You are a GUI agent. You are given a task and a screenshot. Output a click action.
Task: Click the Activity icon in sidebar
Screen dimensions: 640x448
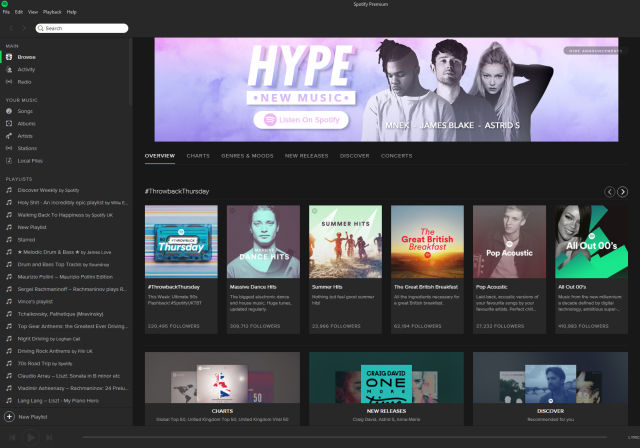[9, 70]
